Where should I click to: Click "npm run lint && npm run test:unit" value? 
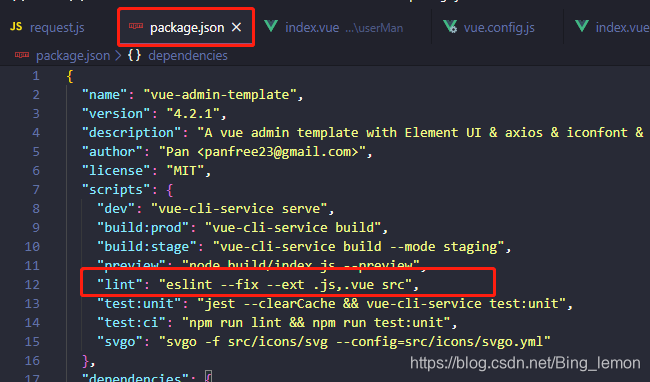[316, 322]
